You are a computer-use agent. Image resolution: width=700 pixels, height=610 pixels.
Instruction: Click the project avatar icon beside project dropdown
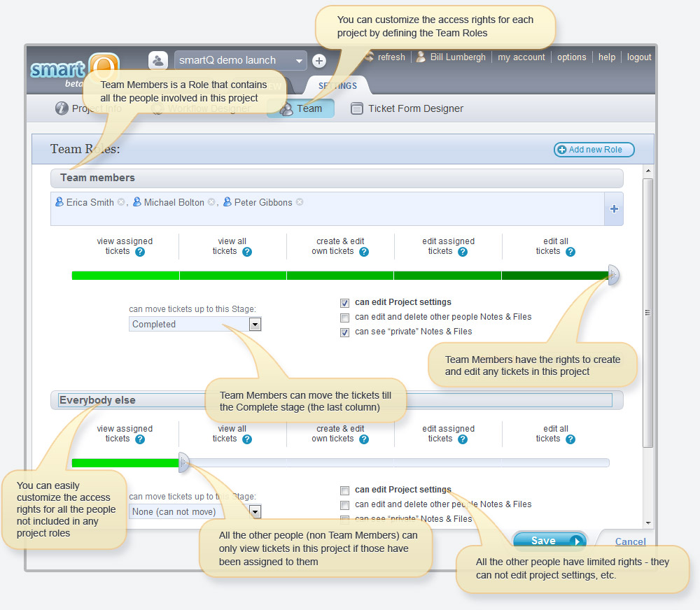(x=158, y=61)
